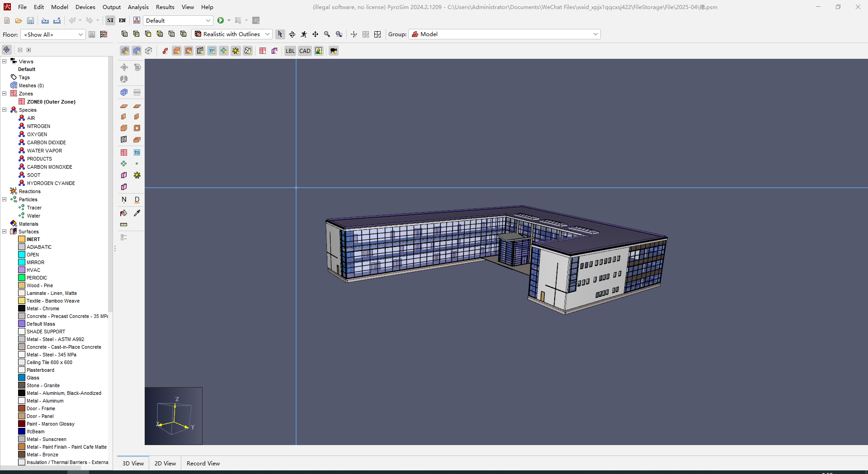The image size is (868, 474).
Task: Create a new model with the New icon
Action: 7,20
